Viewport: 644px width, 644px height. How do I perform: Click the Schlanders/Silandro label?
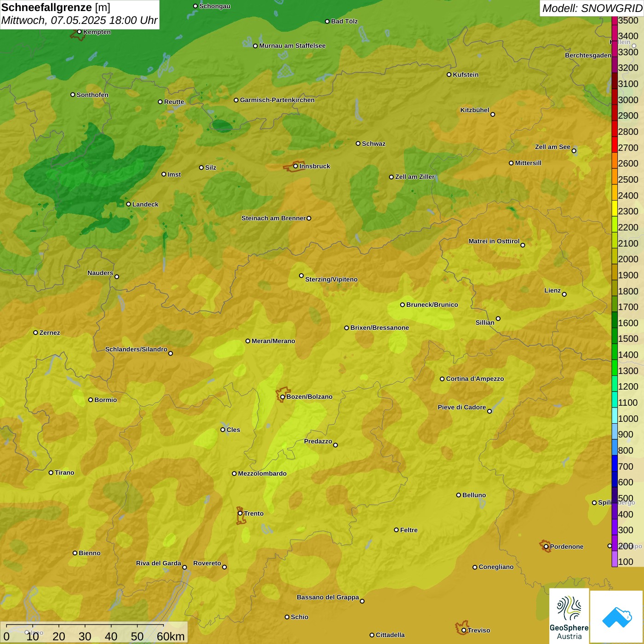coord(136,349)
